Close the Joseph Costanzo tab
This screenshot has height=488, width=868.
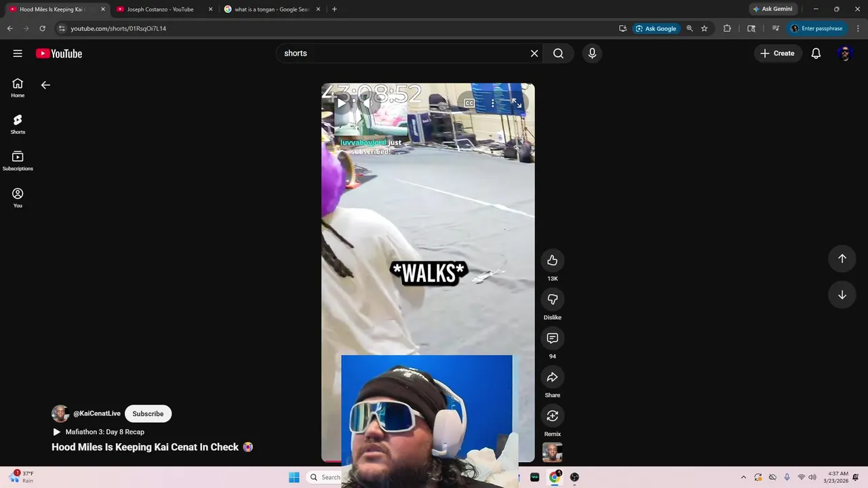pos(210,9)
